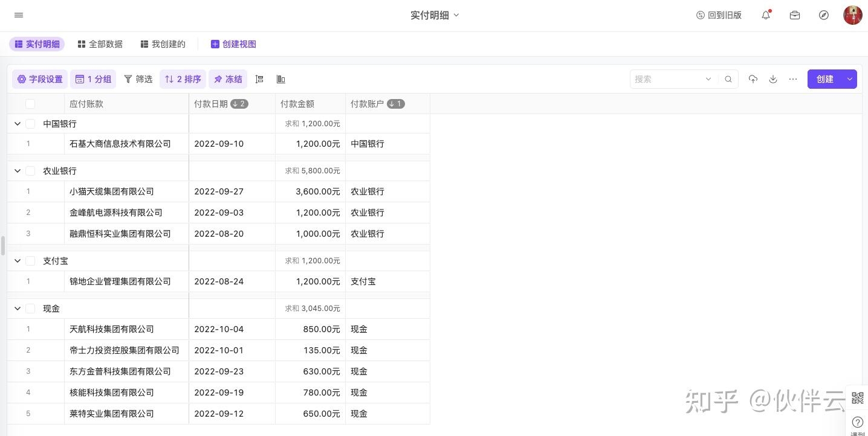The image size is (868, 436).
Task: Click into the 搜索 search field
Action: click(x=668, y=79)
